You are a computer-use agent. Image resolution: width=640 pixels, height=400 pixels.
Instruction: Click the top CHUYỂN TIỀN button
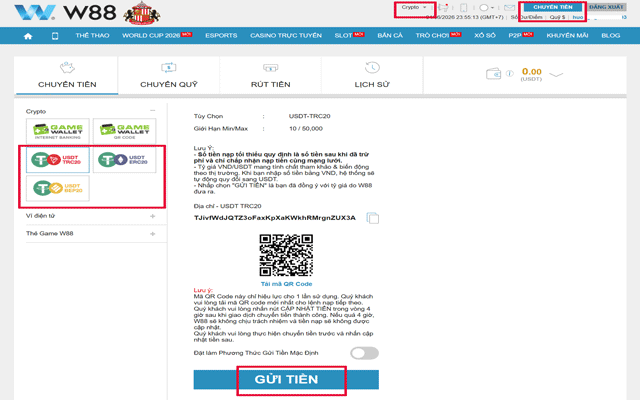coord(553,7)
